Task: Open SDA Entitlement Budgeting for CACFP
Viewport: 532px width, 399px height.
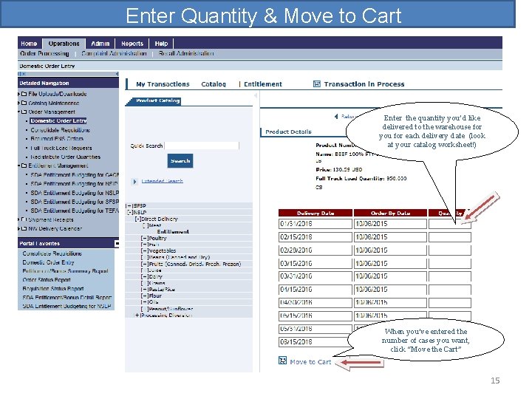Action: (75, 174)
